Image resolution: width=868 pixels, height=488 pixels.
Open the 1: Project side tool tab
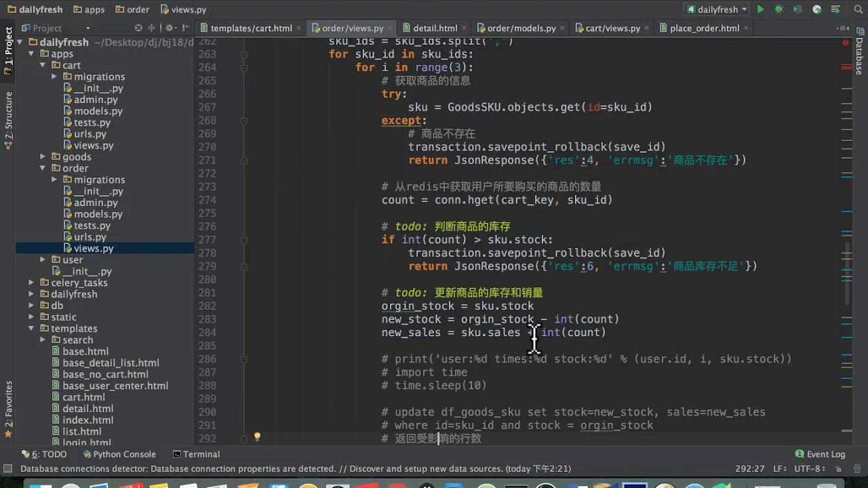click(x=8, y=51)
